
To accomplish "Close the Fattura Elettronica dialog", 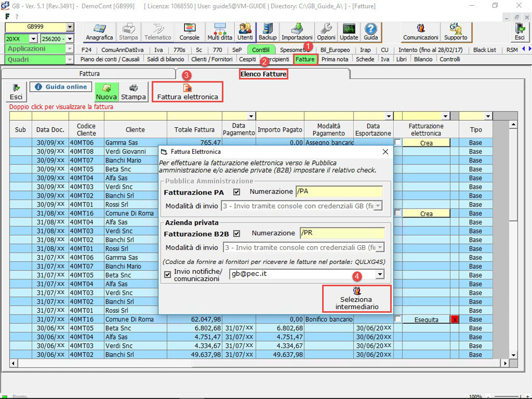I will point(385,152).
